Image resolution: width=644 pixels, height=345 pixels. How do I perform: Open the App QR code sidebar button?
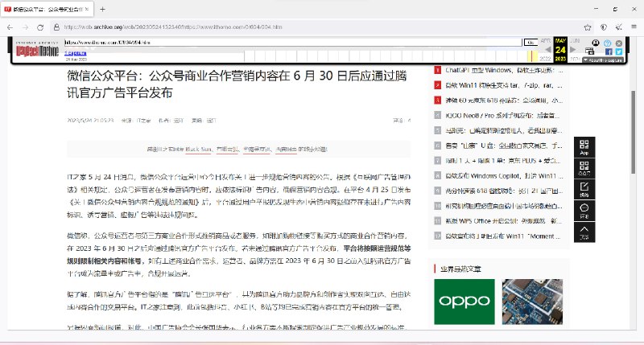click(584, 147)
